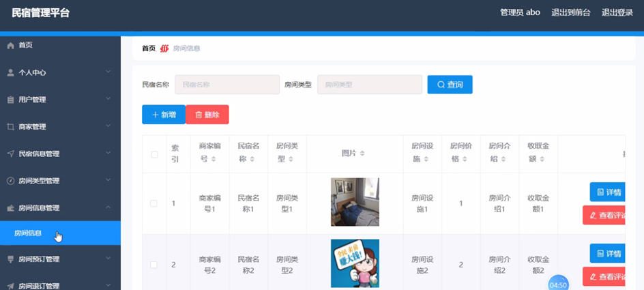Click the 新增 add button

(164, 115)
